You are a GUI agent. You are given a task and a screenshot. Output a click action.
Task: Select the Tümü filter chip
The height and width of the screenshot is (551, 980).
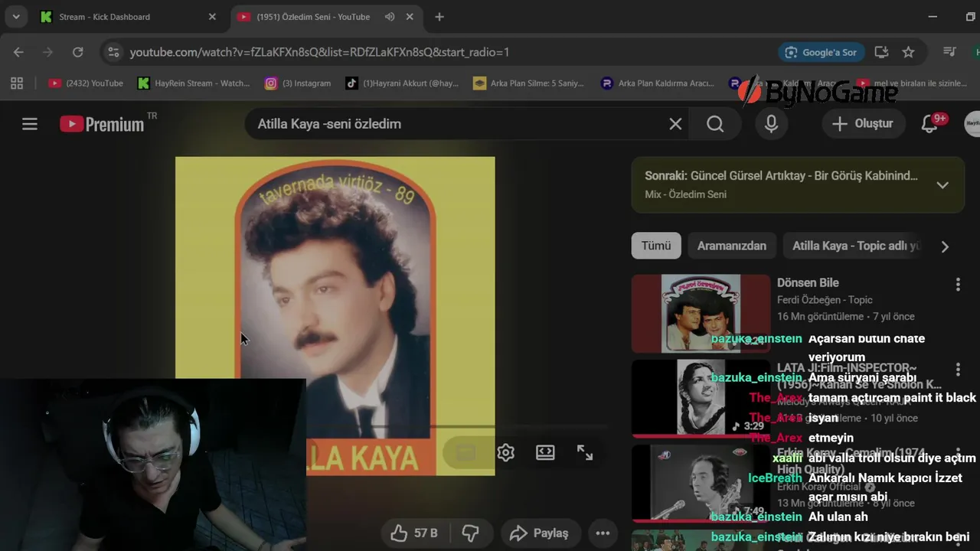656,246
